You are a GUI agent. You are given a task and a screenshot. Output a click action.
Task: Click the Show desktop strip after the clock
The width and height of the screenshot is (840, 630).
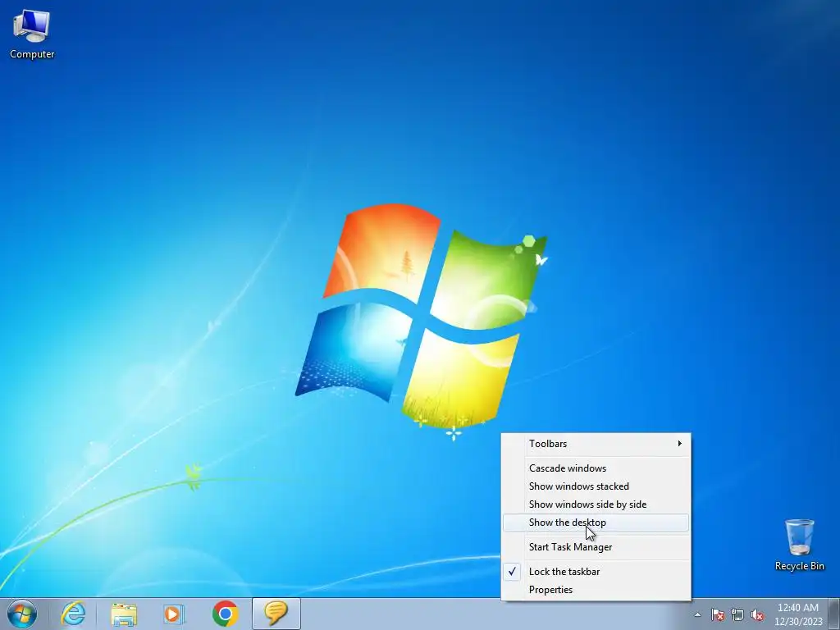tap(834, 614)
